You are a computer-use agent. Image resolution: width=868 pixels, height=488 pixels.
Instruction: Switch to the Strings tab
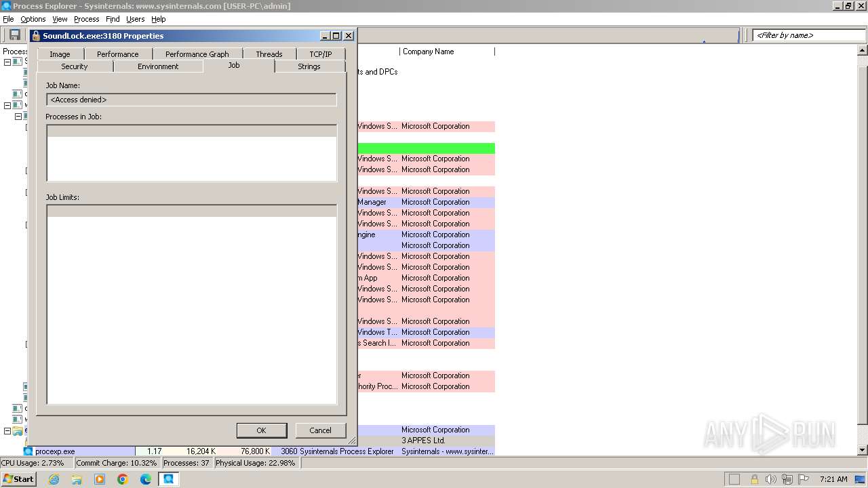[x=309, y=66]
